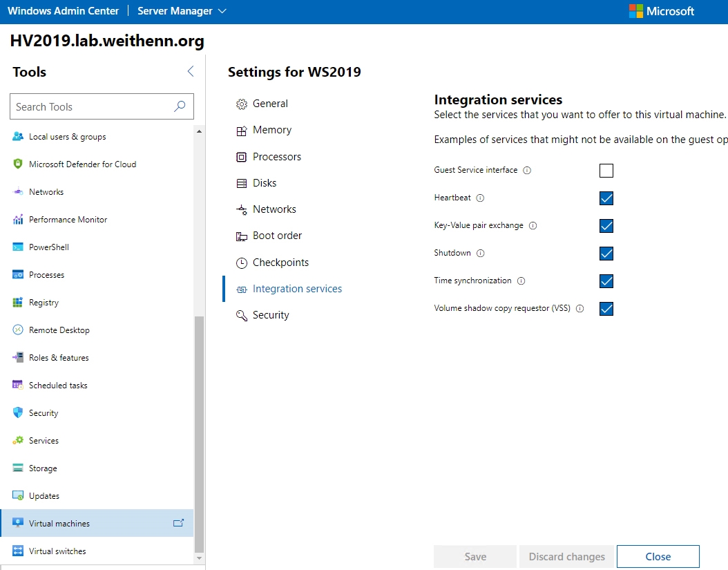728x570 pixels.
Task: Click the PowerShell console icon
Action: coord(18,247)
